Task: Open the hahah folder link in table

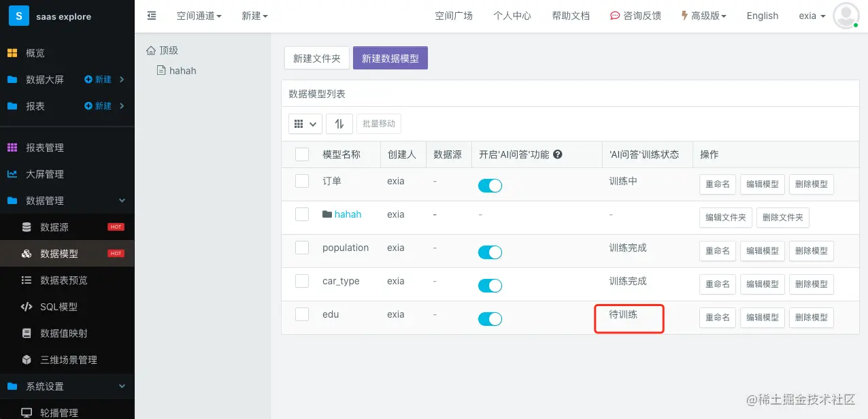Action: tap(348, 214)
